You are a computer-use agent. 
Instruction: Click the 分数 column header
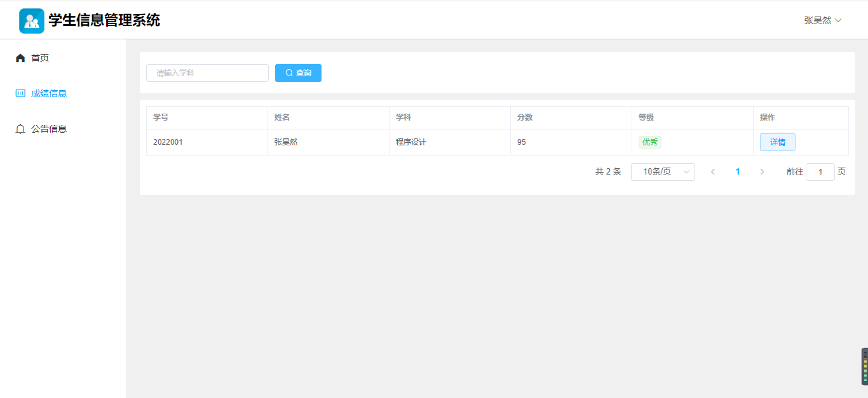pos(525,117)
